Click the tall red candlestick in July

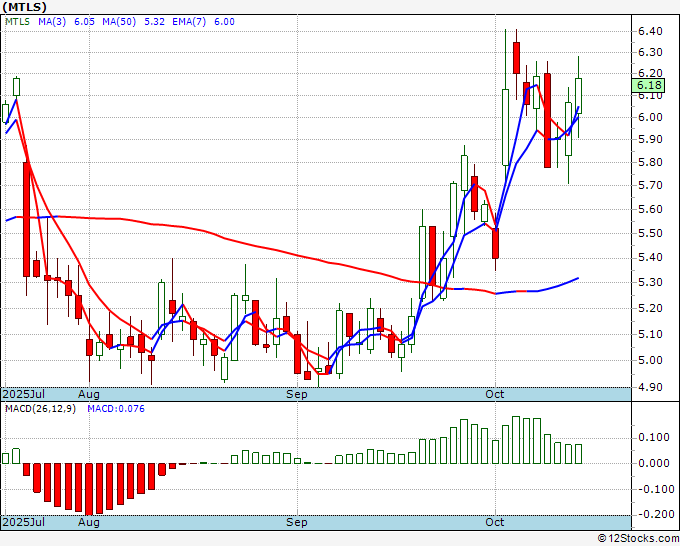26,219
